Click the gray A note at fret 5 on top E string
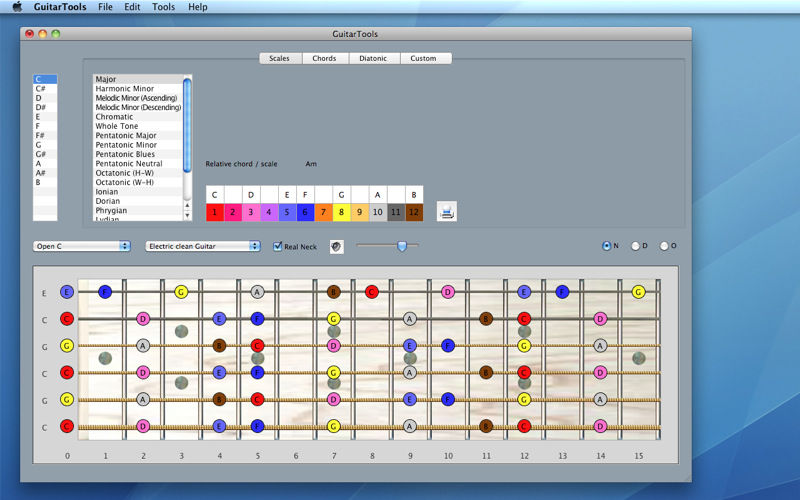Image resolution: width=800 pixels, height=500 pixels. [x=258, y=292]
